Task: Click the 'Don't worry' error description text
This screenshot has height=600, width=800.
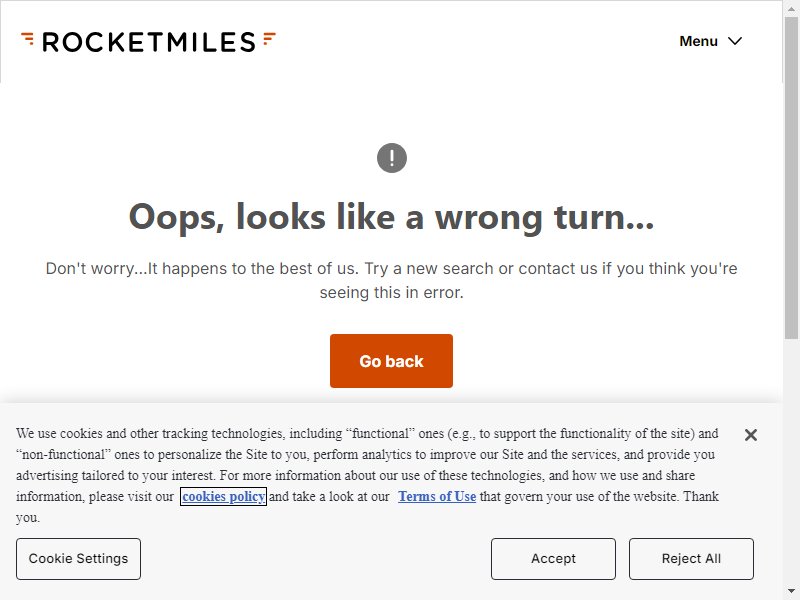Action: (391, 280)
